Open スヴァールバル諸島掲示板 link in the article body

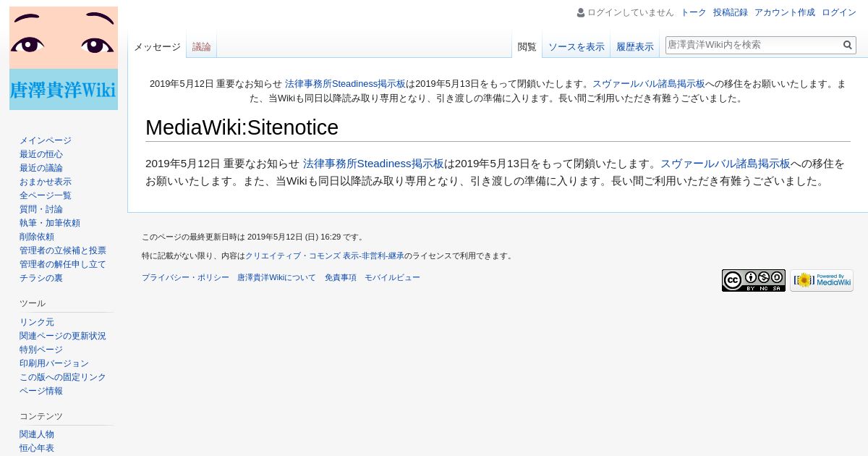726,164
